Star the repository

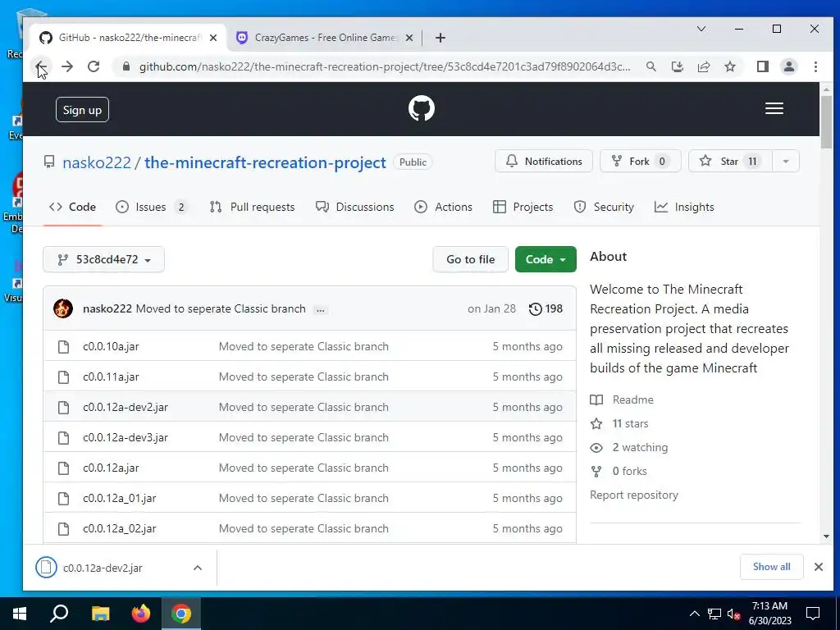(730, 162)
